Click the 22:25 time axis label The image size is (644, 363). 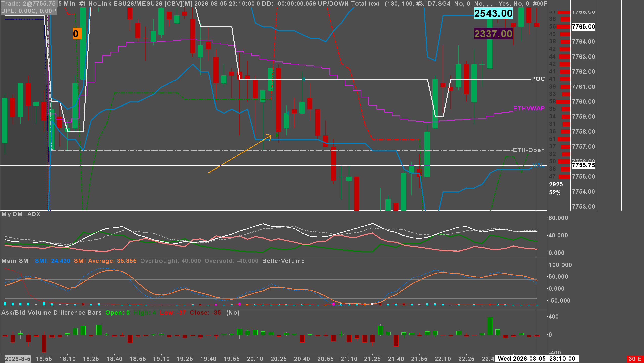click(466, 359)
